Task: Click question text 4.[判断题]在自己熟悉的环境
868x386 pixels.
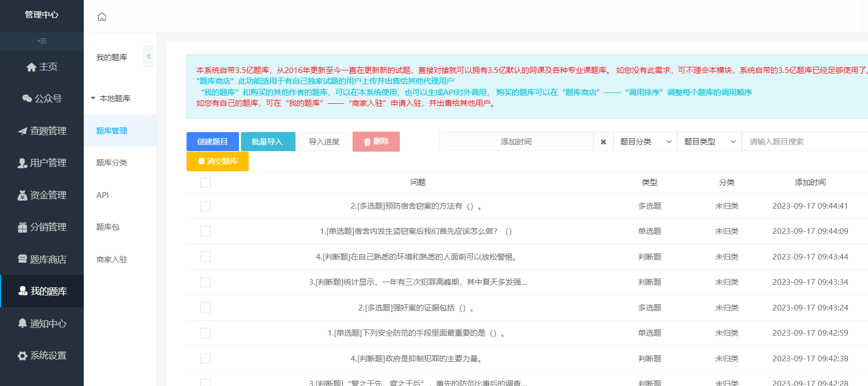Action: [416, 256]
